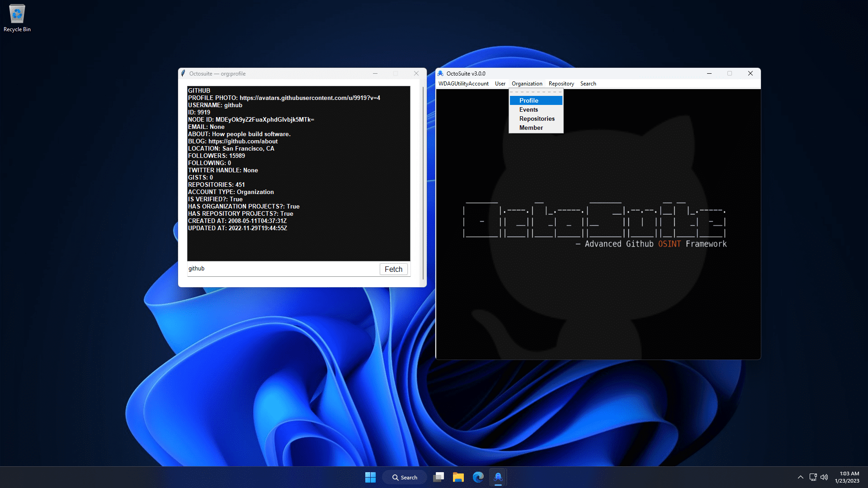Click the feather icon in org:profile window
868x488 pixels.
tap(183, 73)
